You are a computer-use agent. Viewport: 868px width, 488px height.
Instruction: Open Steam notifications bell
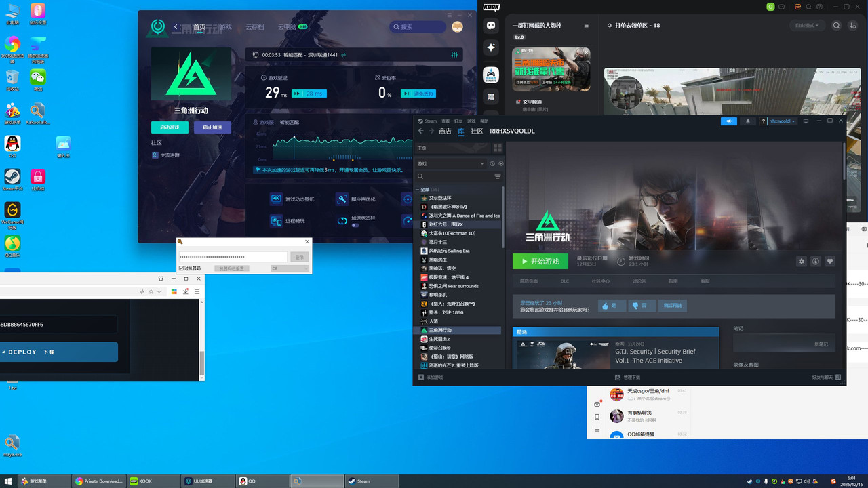[748, 121]
